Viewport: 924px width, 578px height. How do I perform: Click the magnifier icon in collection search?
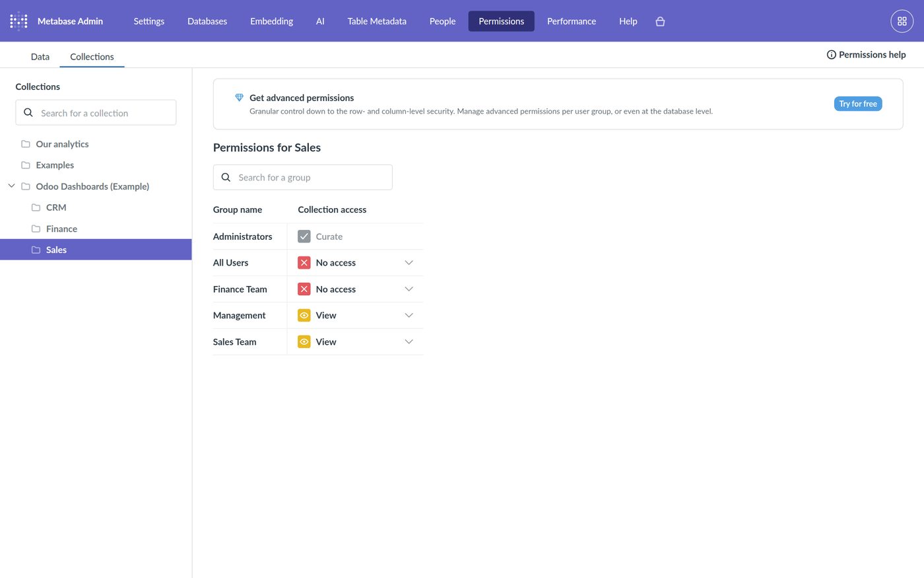28,113
